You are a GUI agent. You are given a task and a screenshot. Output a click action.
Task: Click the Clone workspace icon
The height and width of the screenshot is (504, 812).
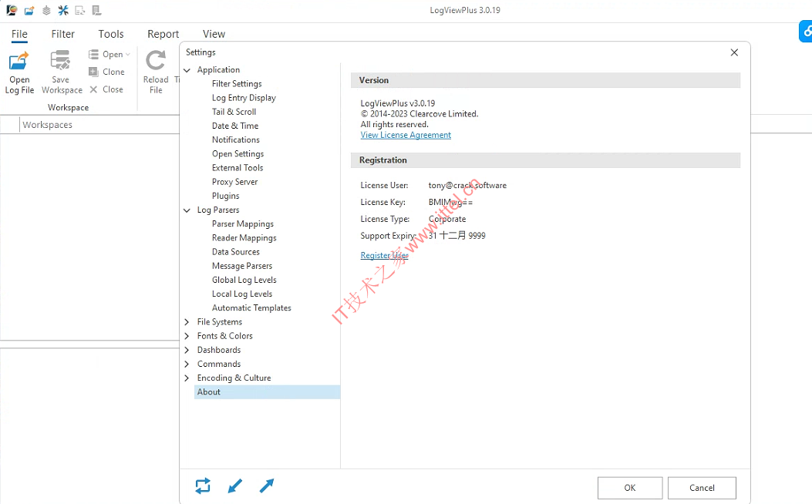(93, 72)
